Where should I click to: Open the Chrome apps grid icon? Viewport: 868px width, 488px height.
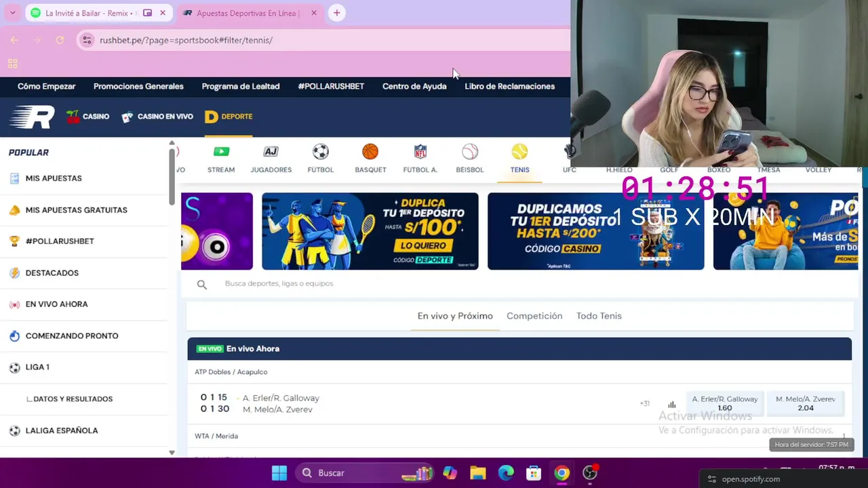tap(12, 64)
